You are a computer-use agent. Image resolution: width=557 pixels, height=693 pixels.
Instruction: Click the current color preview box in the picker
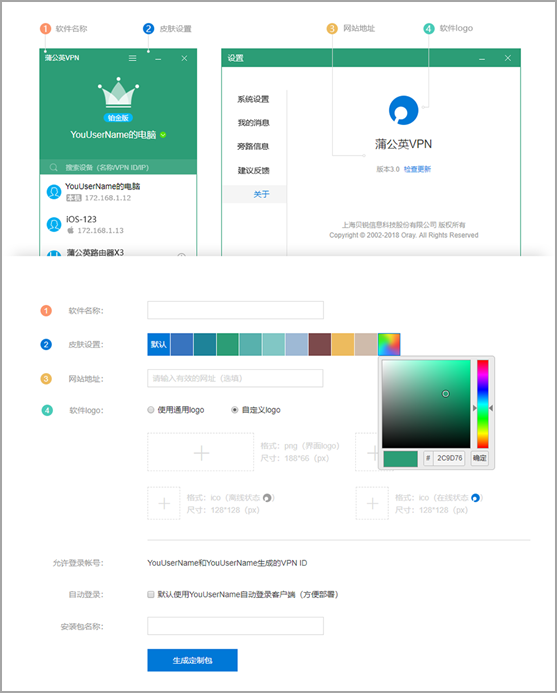401,459
